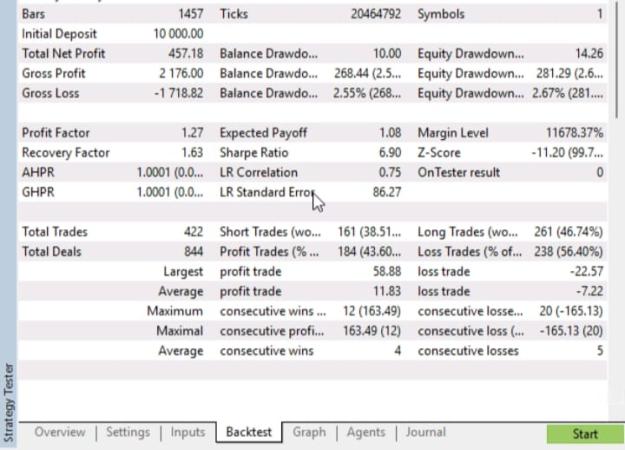Select the Balance Drawdown value 10.00
The width and height of the screenshot is (625, 450).
[x=387, y=53]
